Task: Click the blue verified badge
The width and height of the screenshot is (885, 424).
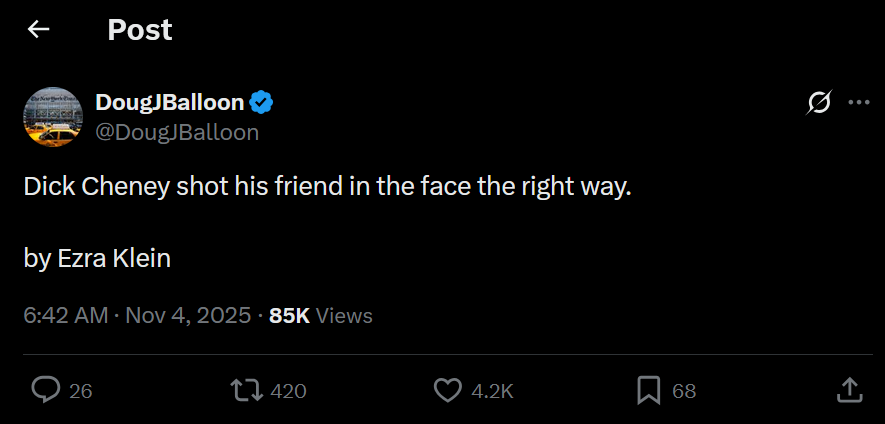Action: click(x=262, y=102)
